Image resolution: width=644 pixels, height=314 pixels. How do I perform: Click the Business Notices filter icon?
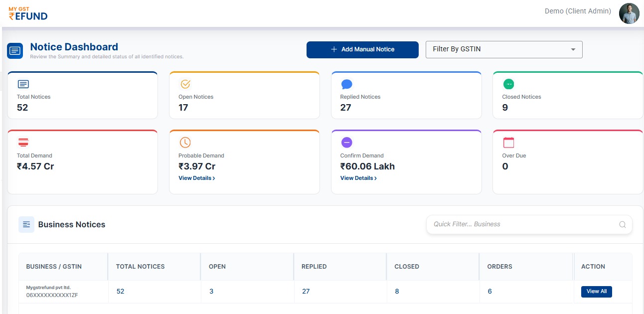tap(26, 224)
